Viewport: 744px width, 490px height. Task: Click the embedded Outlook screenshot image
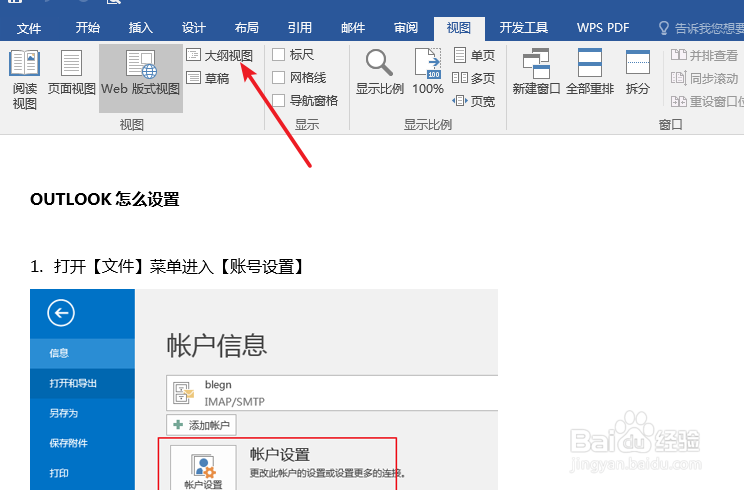point(264,389)
